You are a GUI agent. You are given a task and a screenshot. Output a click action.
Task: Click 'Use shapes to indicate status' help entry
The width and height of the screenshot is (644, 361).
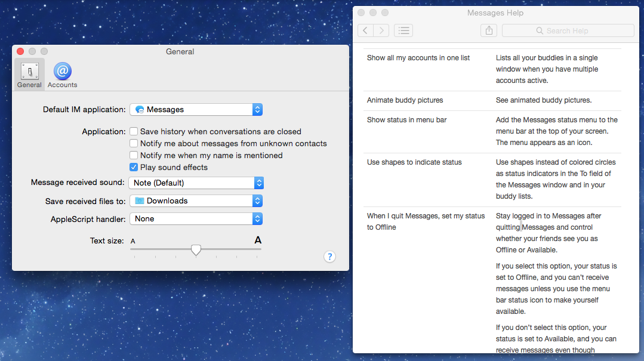[414, 162]
